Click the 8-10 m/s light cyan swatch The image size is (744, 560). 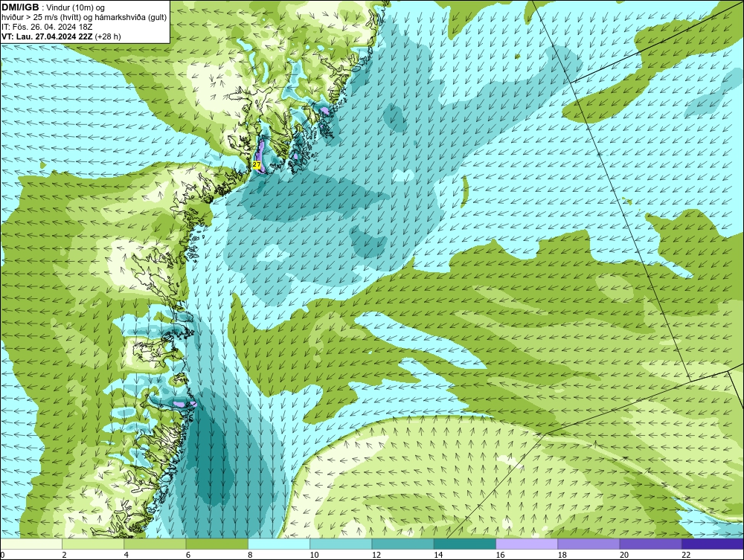tap(279, 544)
